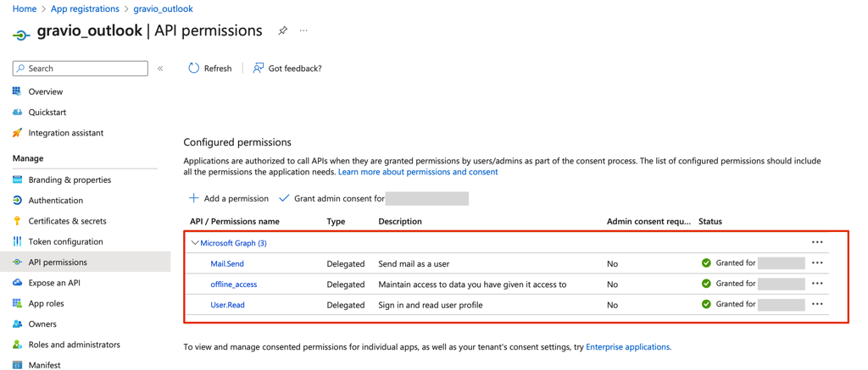The height and width of the screenshot is (370, 868).
Task: Open Overview in the sidebar
Action: [x=46, y=91]
